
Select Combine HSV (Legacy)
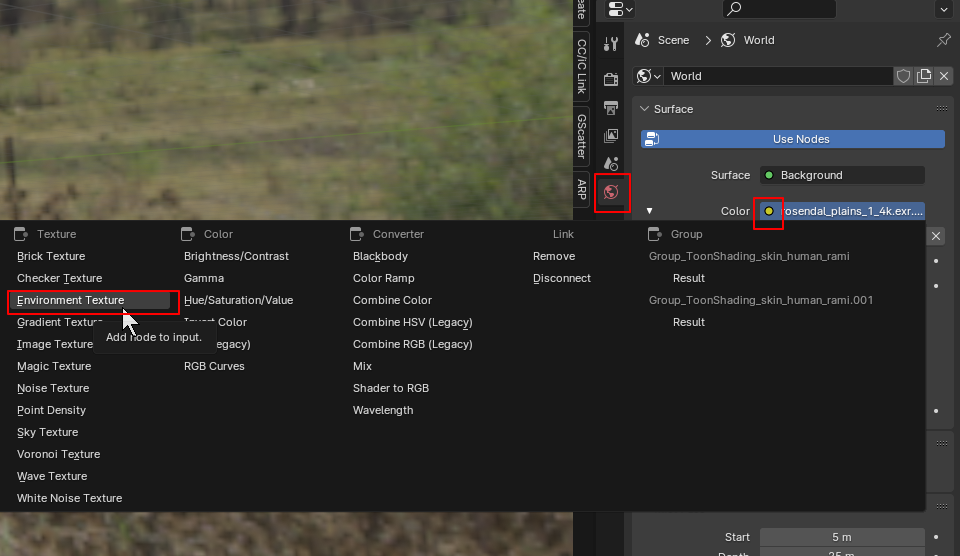coord(413,322)
